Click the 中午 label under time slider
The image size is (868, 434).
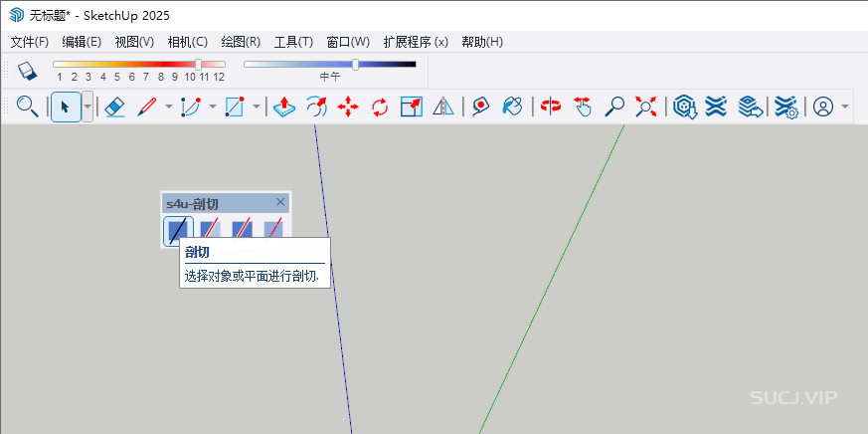(x=330, y=77)
